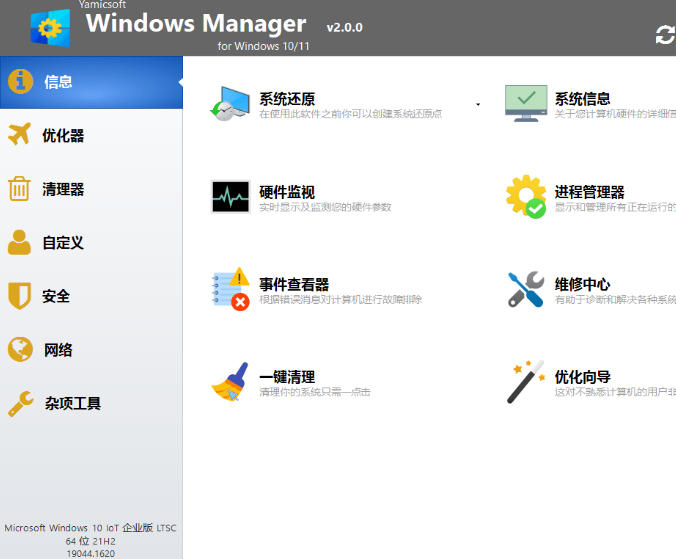Click the v2.0.0 version label
The height and width of the screenshot is (559, 676).
[x=344, y=28]
